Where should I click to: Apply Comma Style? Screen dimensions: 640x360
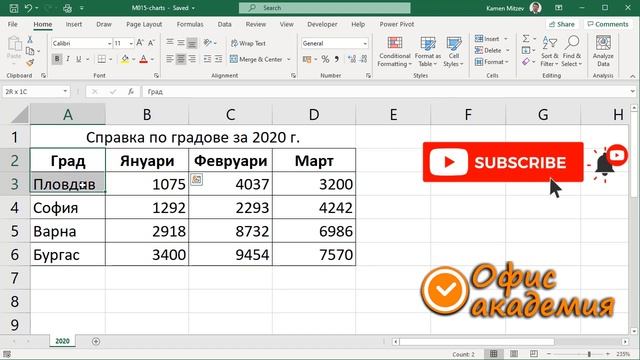click(x=337, y=59)
